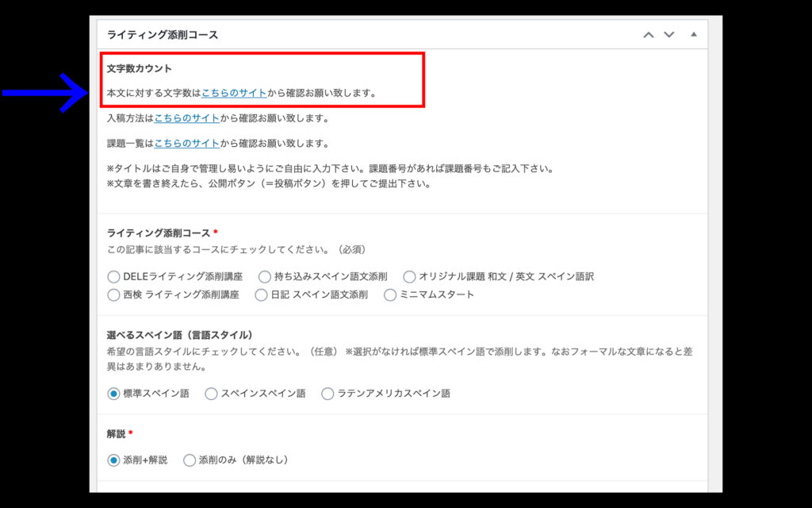
Task: Select the 添削+解説 option
Action: click(114, 460)
